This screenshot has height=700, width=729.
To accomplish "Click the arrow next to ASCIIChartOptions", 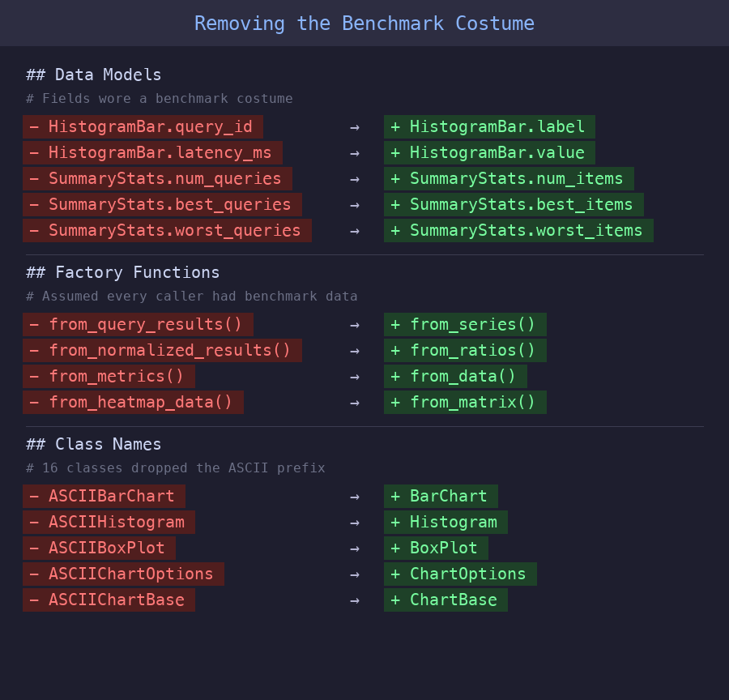I will 355,574.
